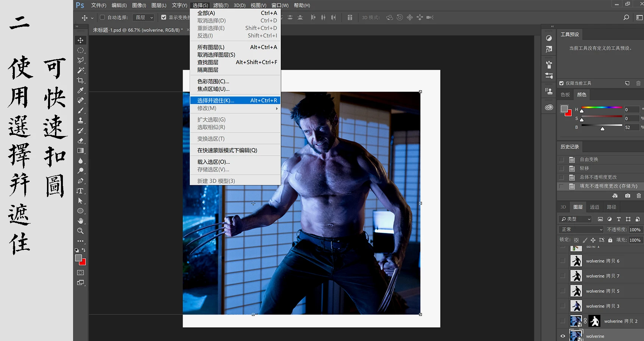Choose 全部(A) select all entry
This screenshot has height=341, width=644.
235,13
